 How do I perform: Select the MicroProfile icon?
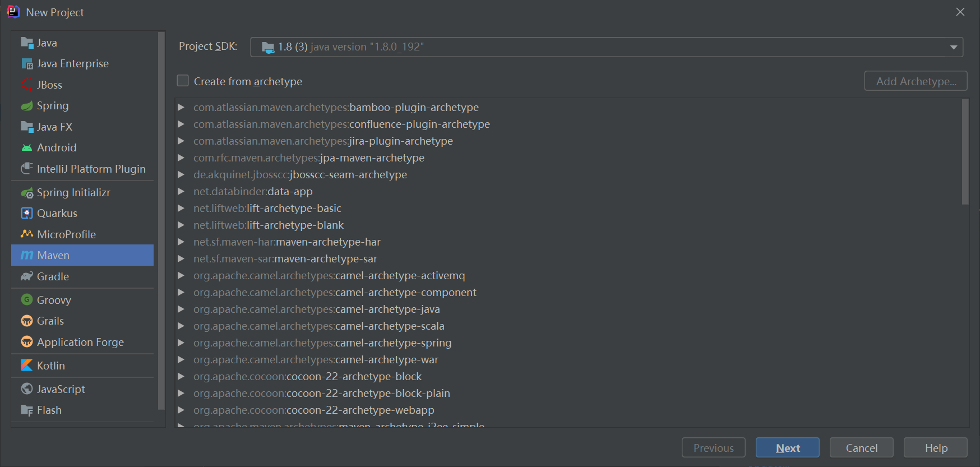(x=27, y=234)
